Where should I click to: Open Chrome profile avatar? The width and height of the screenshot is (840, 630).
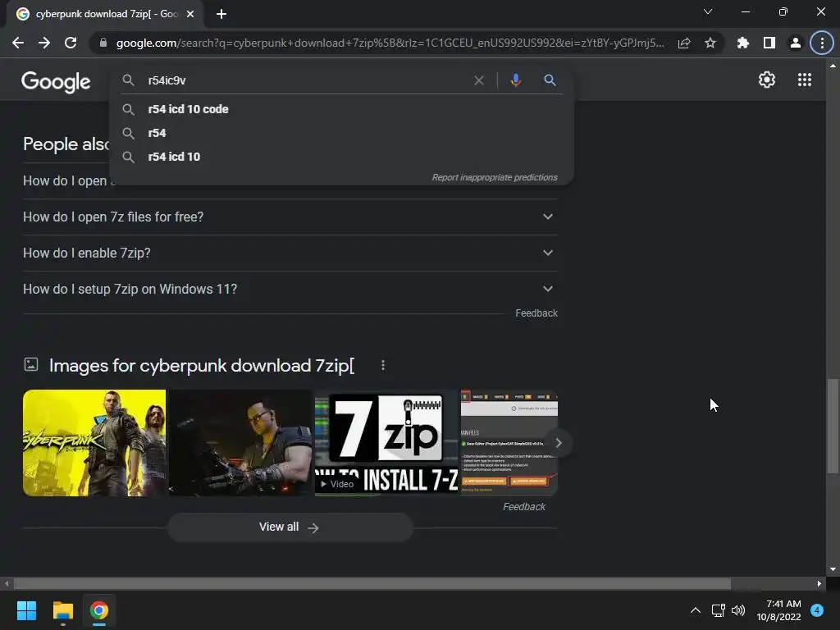click(x=796, y=43)
